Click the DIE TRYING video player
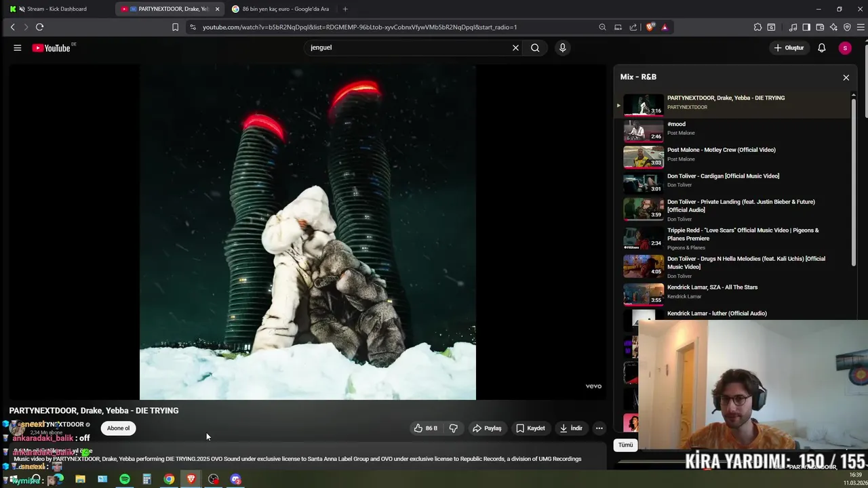 coord(308,232)
